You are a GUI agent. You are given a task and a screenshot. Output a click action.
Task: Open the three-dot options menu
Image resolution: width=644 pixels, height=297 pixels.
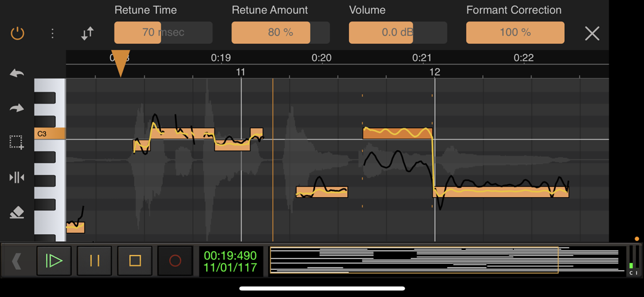pyautogui.click(x=52, y=33)
